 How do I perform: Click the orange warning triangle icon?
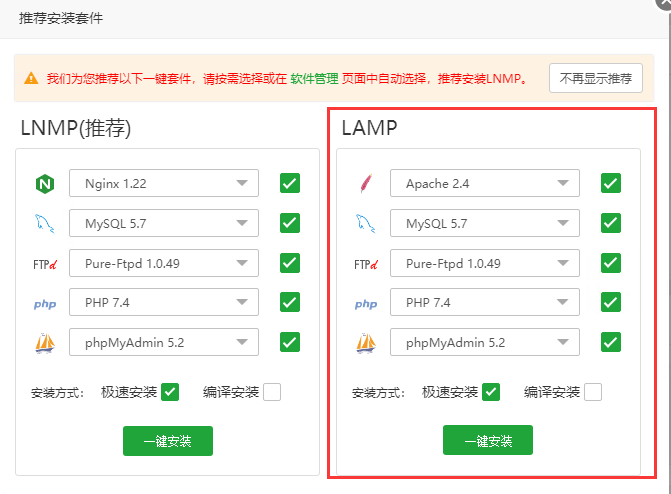point(31,78)
